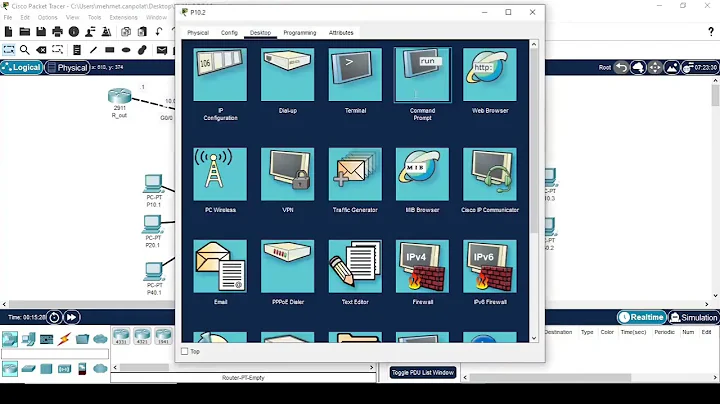Select the Draw Ellipse tool
This screenshot has width=720, height=404.
pos(126,50)
